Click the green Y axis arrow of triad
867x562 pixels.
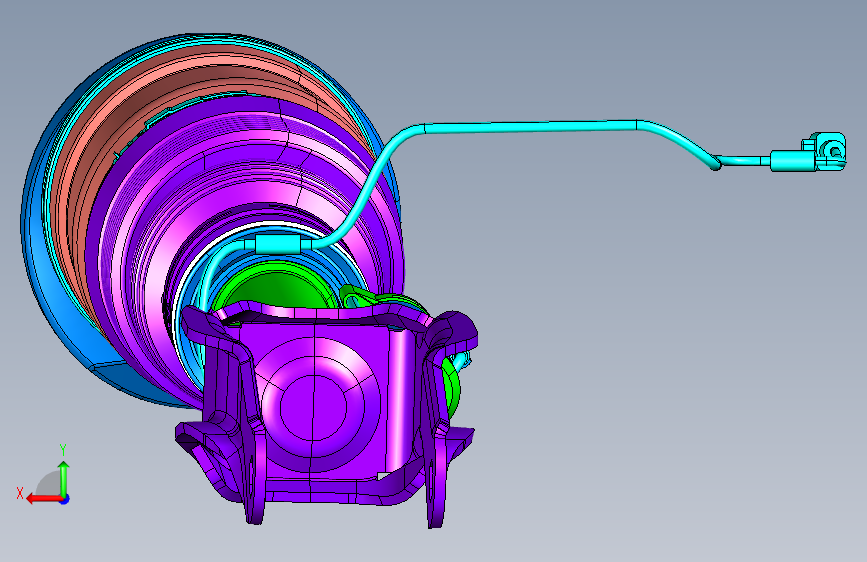(64, 478)
